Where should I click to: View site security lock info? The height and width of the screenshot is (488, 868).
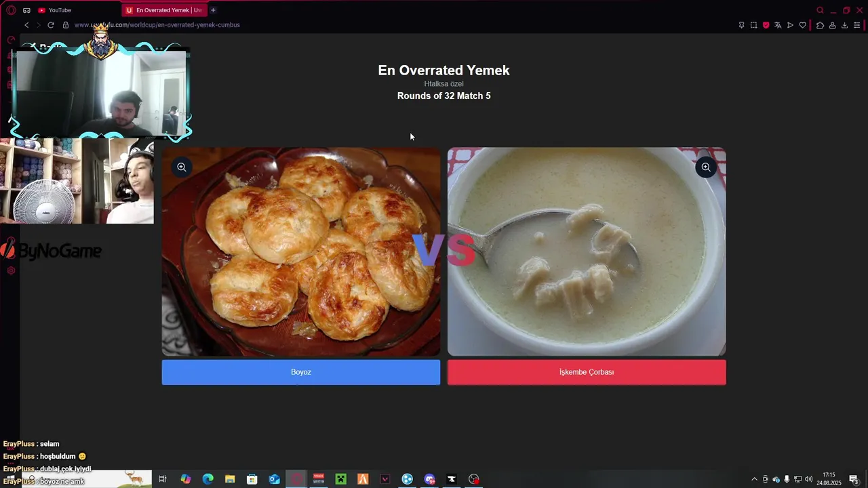(x=66, y=25)
